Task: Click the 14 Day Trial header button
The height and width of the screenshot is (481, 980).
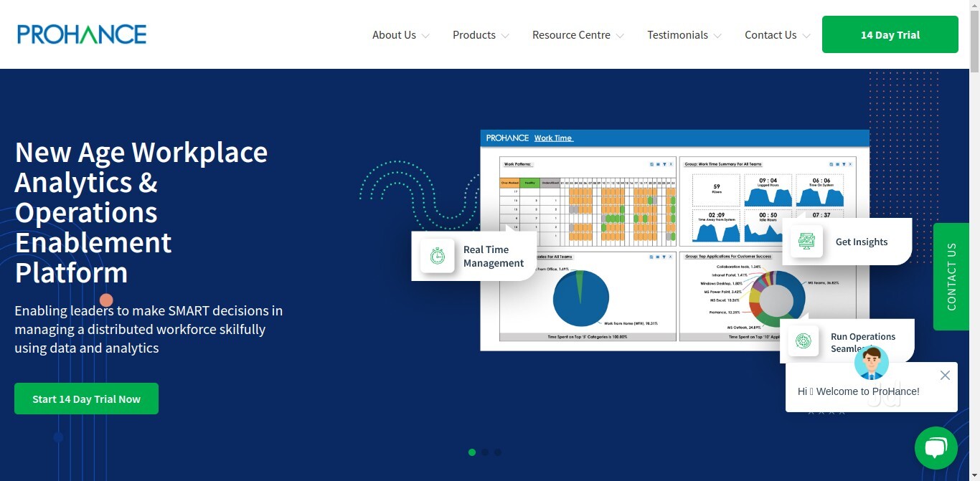Action: pos(890,34)
